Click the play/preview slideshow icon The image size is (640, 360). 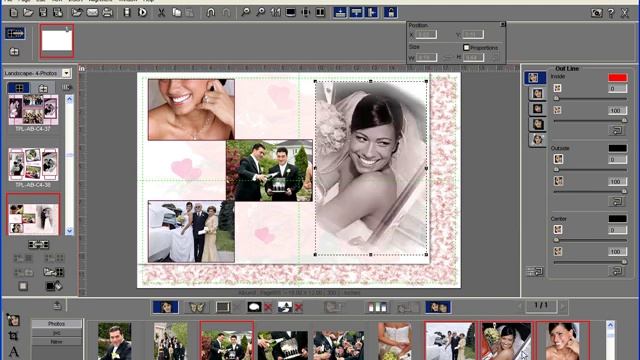point(142,13)
